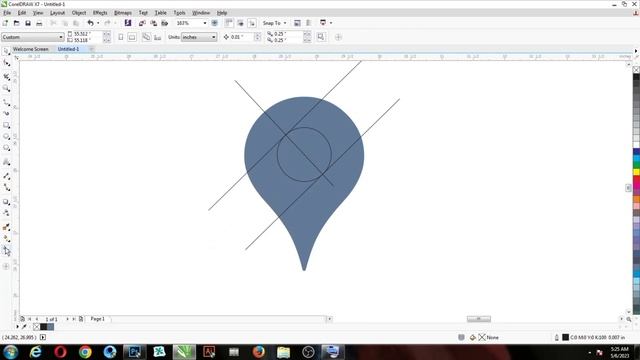Add a page before current page
The image size is (640, 360).
(x=22, y=319)
